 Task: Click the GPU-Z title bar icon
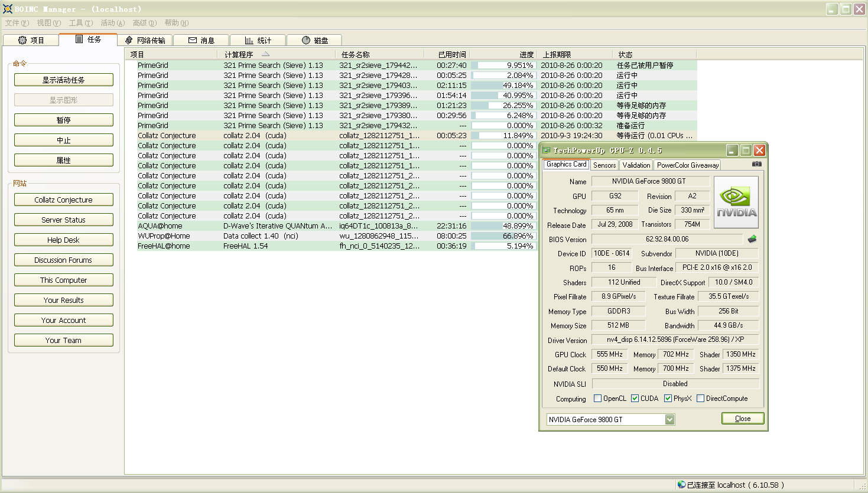coord(547,151)
